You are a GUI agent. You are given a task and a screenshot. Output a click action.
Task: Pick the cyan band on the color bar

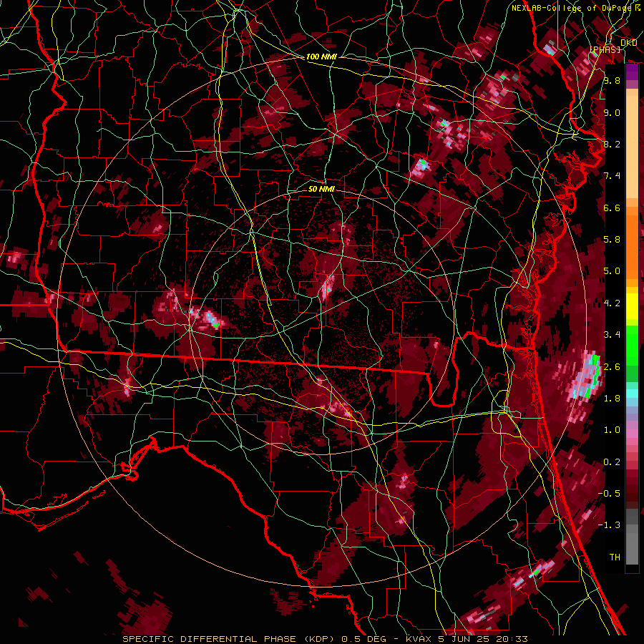(632, 393)
